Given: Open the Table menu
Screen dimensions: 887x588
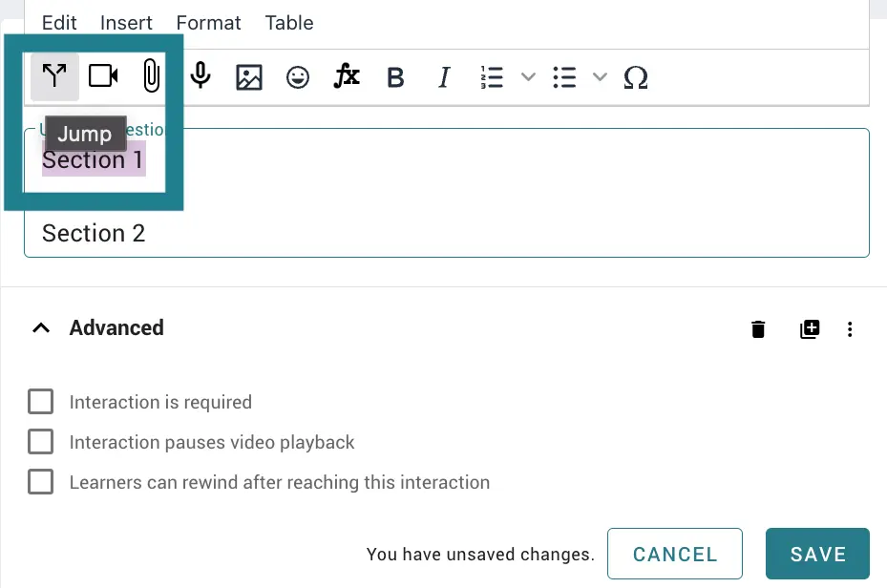Looking at the screenshot, I should tap(289, 23).
